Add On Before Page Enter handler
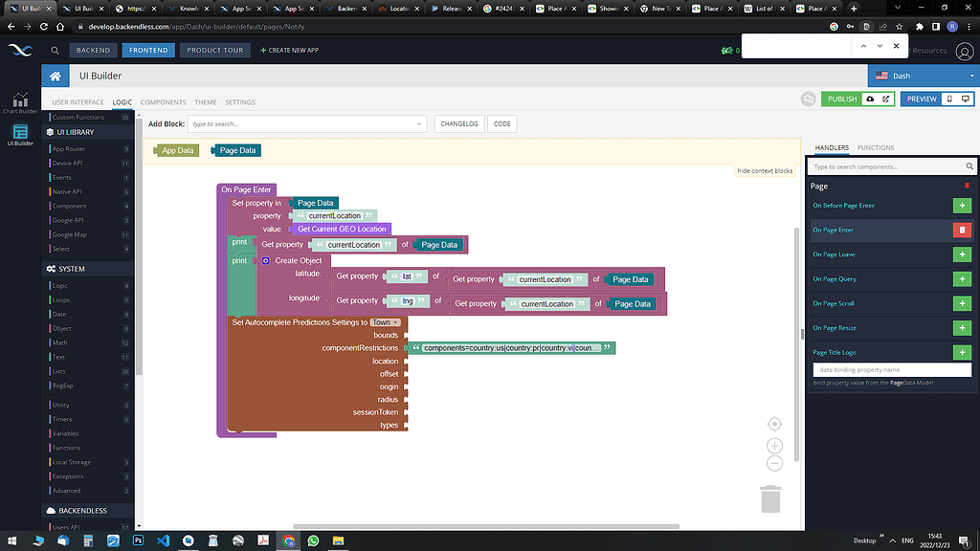This screenshot has width=980, height=551. (962, 206)
